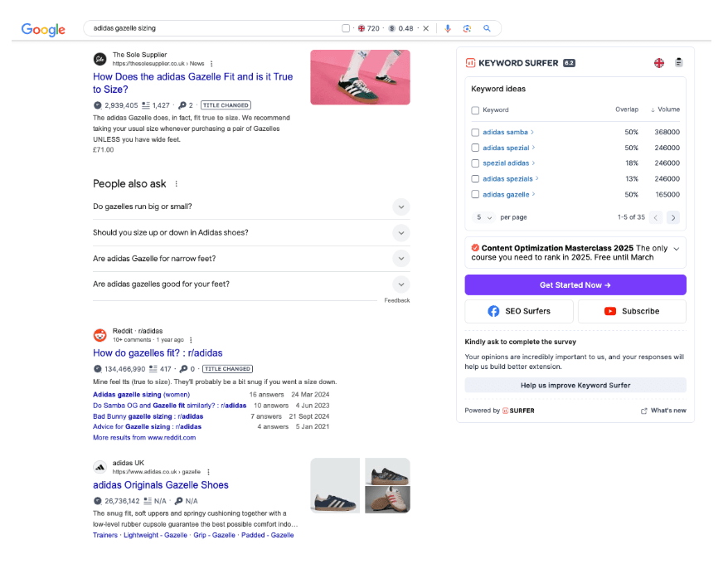Check the adidas samba keyword checkbox

(x=475, y=131)
